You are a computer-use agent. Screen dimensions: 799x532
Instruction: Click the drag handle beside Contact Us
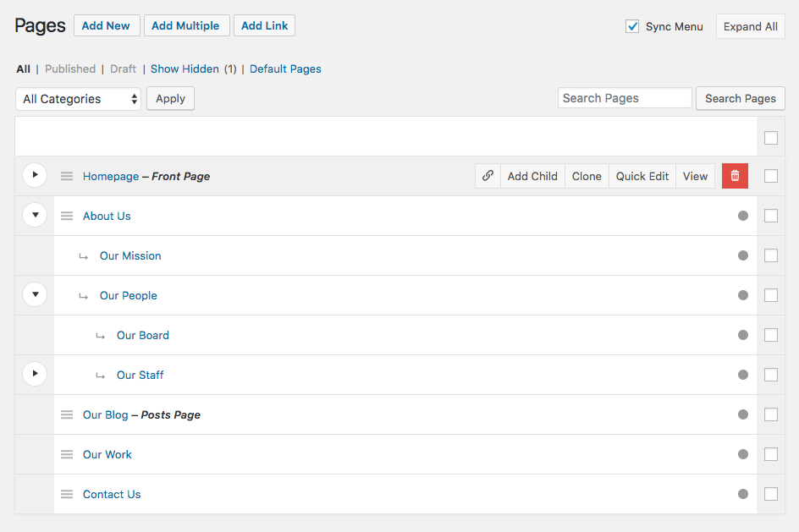click(x=67, y=495)
